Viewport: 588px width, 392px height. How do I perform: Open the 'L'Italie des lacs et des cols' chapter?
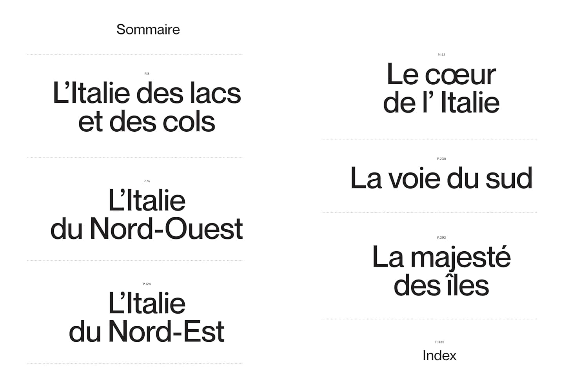click(x=147, y=107)
